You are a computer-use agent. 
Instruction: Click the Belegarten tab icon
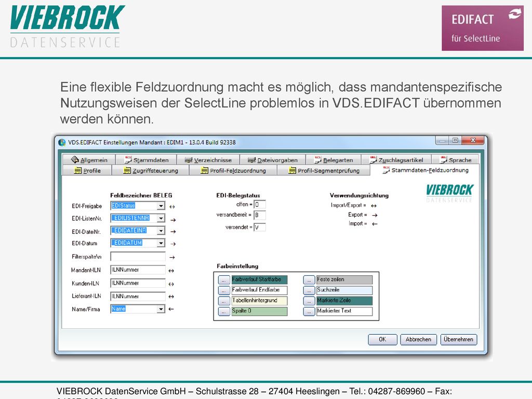pos(317,159)
